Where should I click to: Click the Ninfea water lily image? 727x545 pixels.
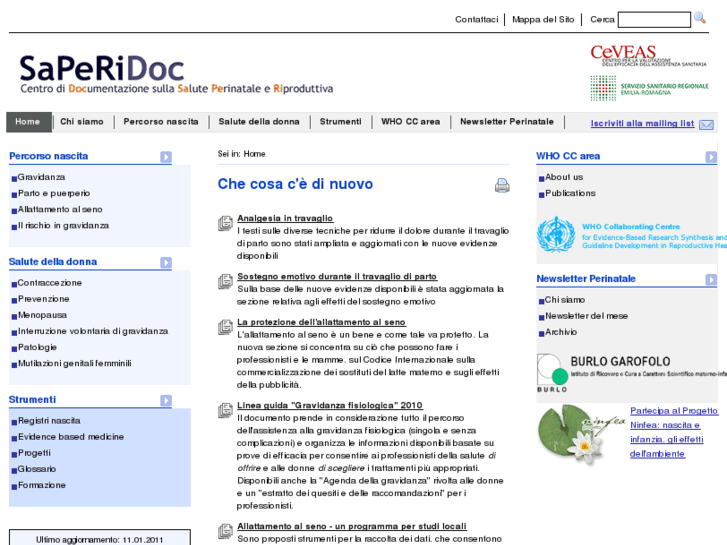580,434
